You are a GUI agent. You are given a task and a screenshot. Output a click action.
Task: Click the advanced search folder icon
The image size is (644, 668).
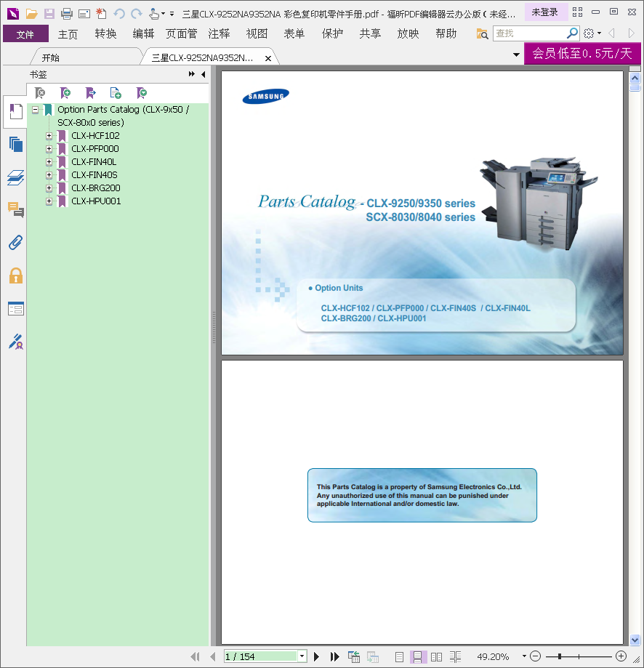pyautogui.click(x=482, y=33)
